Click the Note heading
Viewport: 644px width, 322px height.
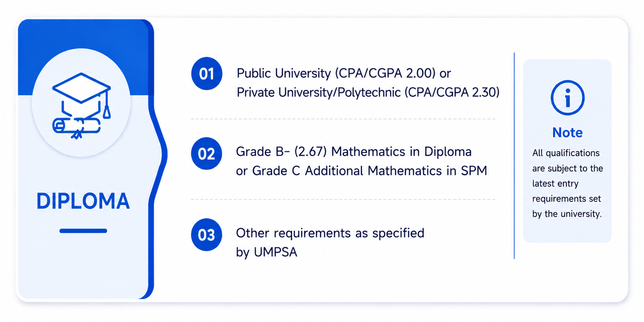pos(567,133)
